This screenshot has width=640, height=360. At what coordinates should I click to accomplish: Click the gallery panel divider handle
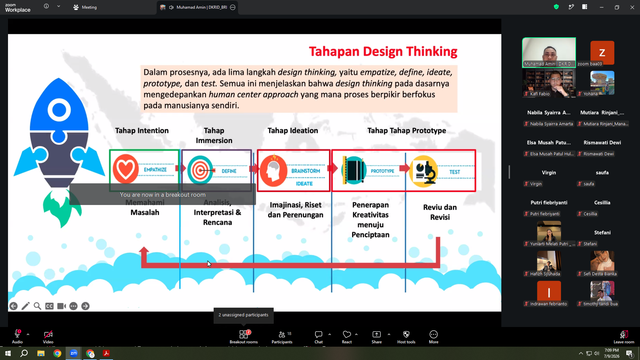point(509,172)
